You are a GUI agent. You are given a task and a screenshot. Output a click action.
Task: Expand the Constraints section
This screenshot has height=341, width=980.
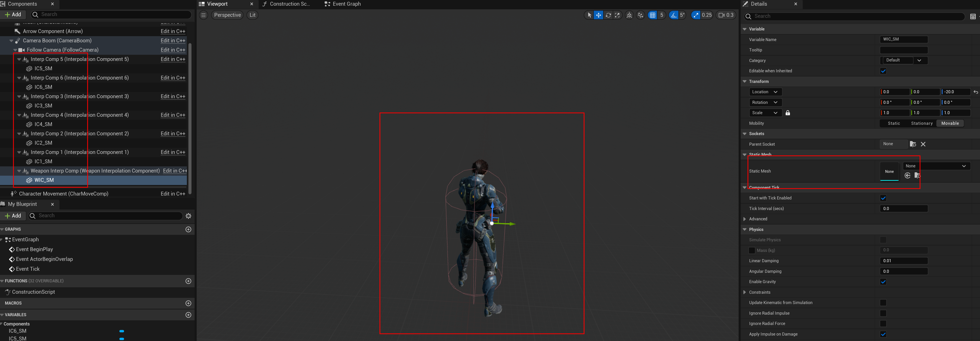(x=745, y=292)
